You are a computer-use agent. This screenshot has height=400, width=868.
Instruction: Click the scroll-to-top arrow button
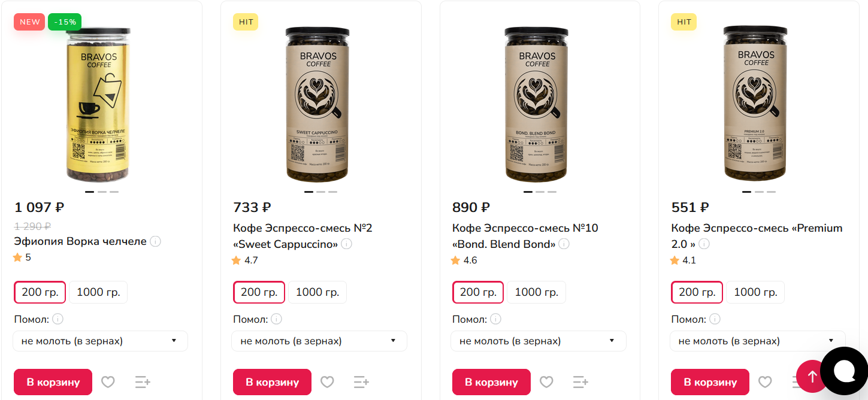812,376
